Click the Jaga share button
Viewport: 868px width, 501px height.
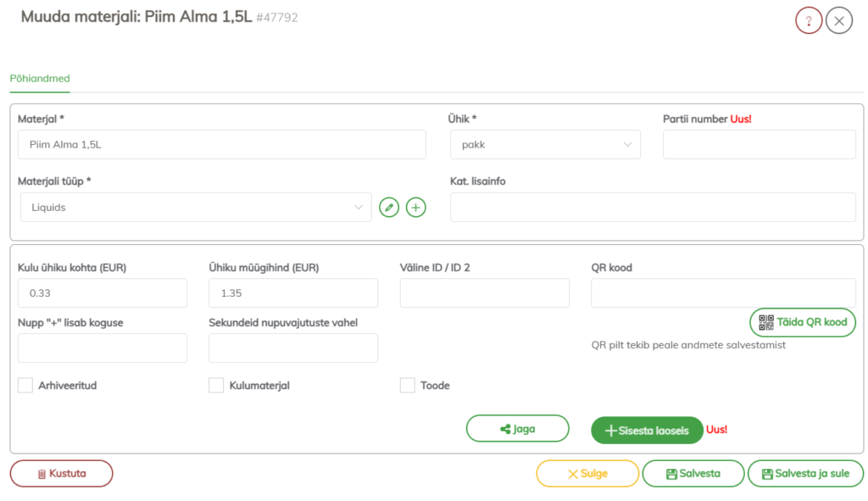[517, 429]
